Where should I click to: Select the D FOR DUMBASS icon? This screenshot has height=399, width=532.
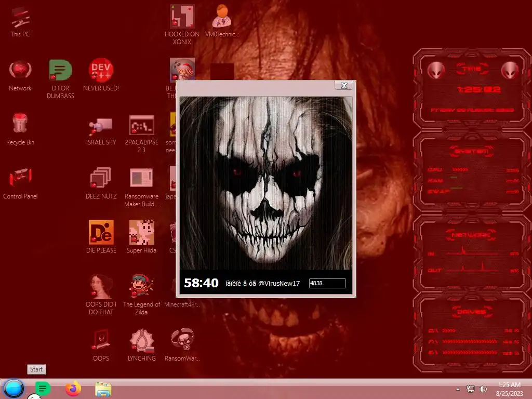coord(60,79)
